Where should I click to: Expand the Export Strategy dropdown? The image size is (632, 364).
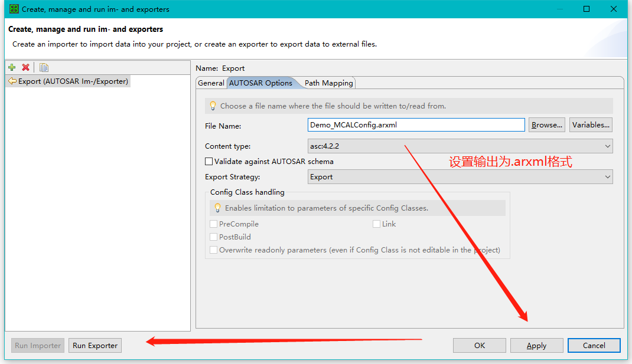tap(460, 177)
